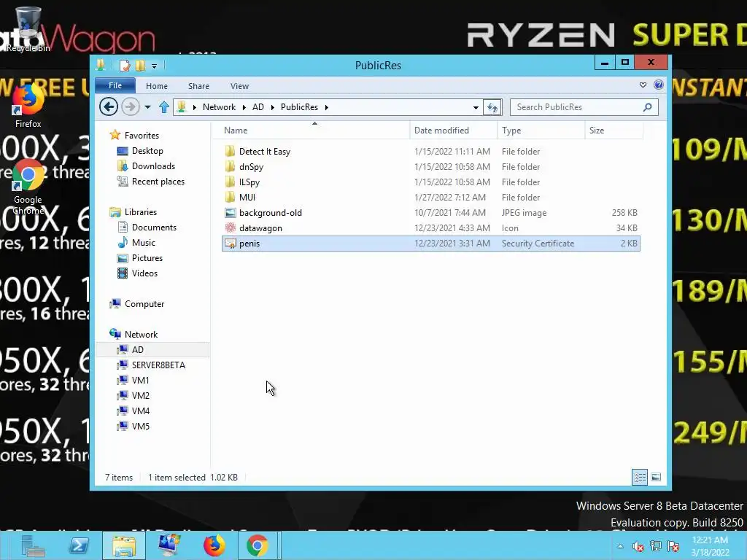Switch to the Home ribbon tab

tap(157, 86)
